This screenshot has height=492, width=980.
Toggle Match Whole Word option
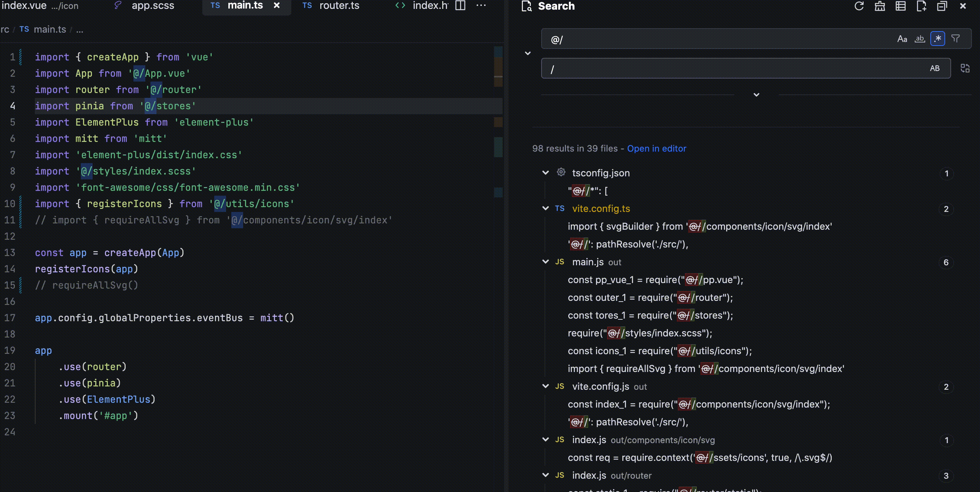[x=920, y=39]
